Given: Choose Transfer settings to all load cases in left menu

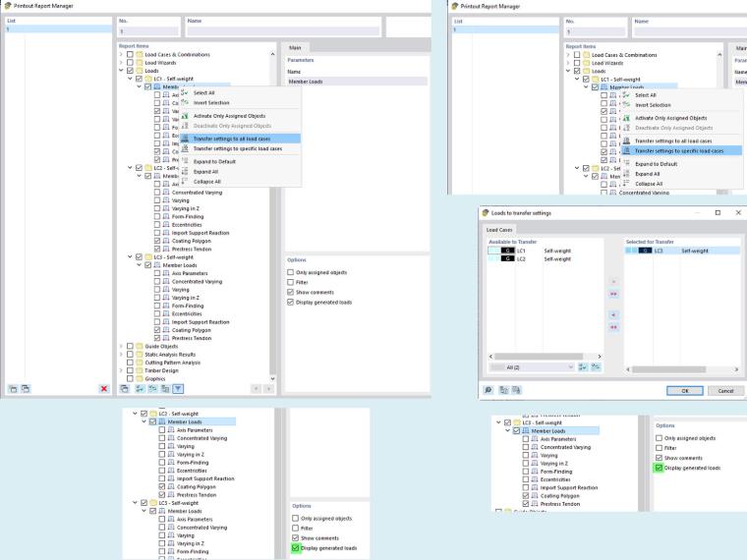Looking at the screenshot, I should pyautogui.click(x=240, y=139).
